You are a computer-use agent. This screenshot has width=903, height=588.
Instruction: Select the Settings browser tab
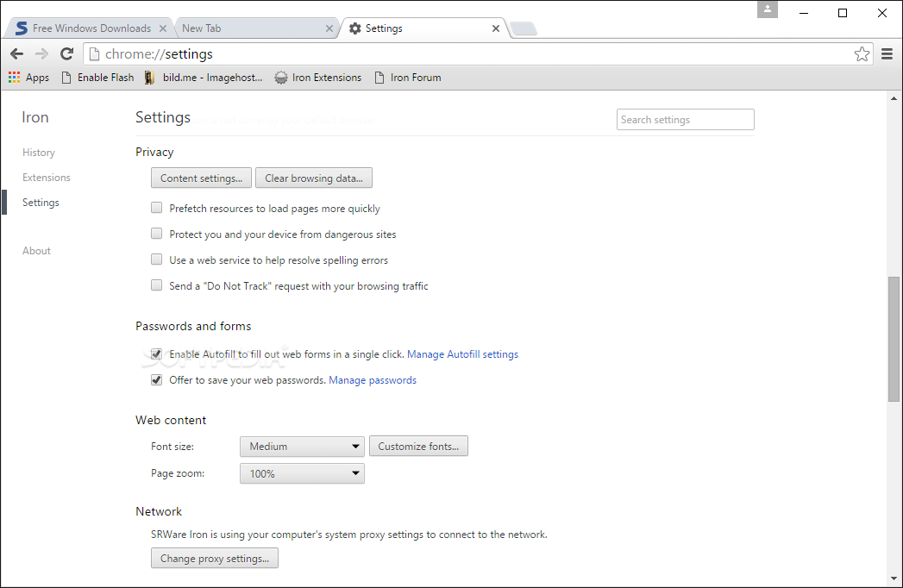pyautogui.click(x=423, y=28)
